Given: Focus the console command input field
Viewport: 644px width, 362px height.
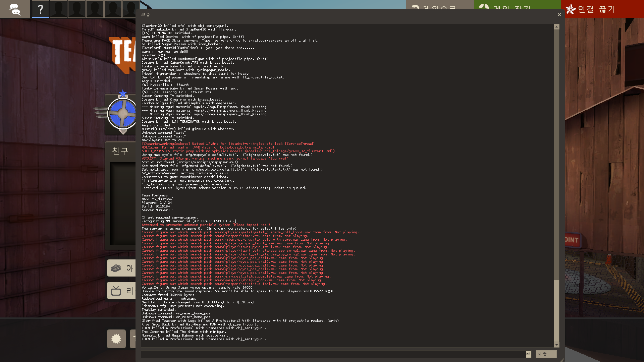Looking at the screenshot, I should click(x=332, y=354).
